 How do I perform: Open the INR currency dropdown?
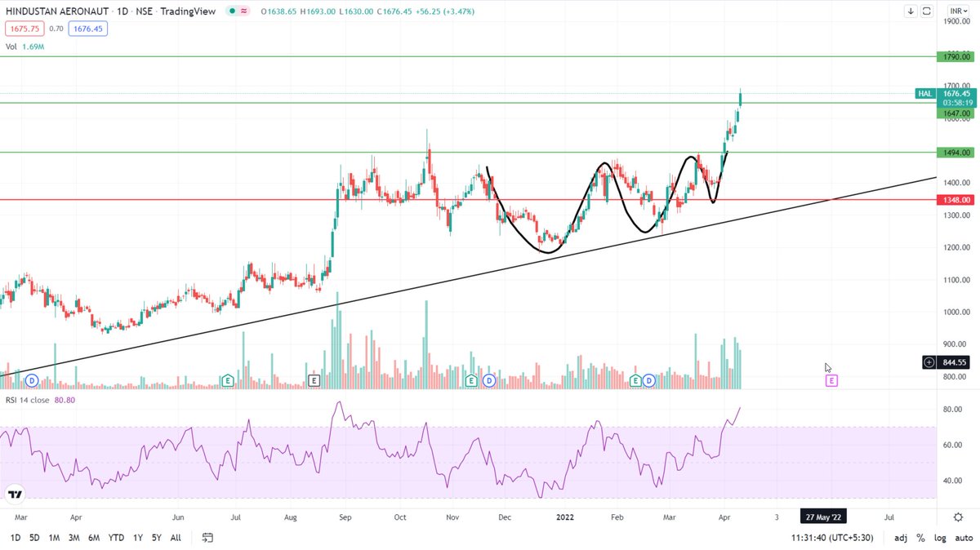(x=957, y=11)
